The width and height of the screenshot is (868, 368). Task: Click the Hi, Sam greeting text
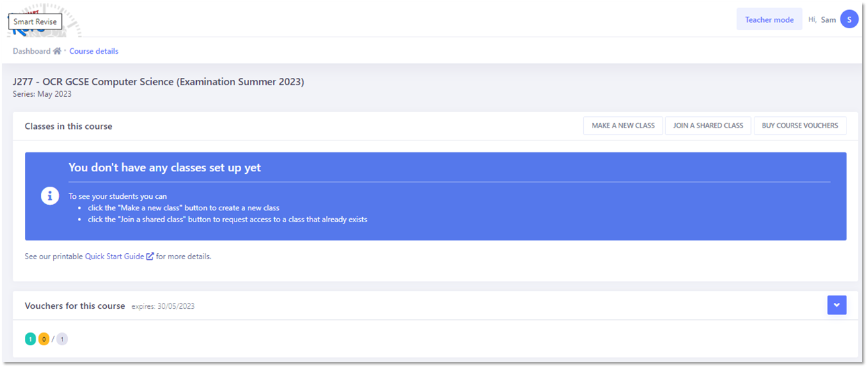coord(822,19)
